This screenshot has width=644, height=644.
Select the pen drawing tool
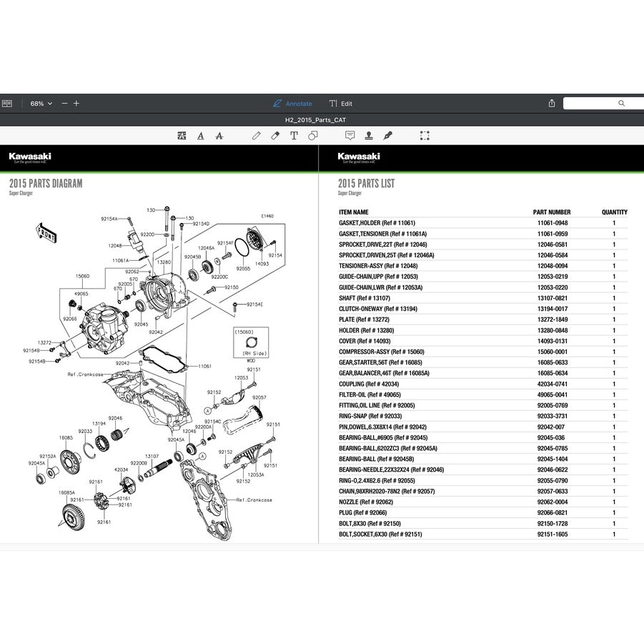(255, 135)
